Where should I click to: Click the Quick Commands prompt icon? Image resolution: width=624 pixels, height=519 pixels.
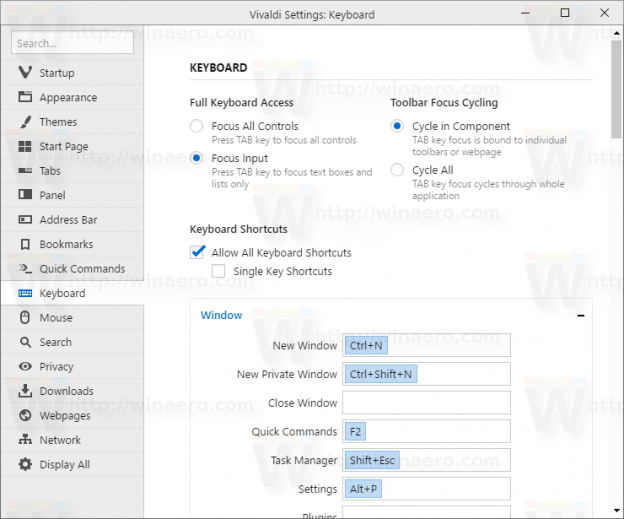25,268
